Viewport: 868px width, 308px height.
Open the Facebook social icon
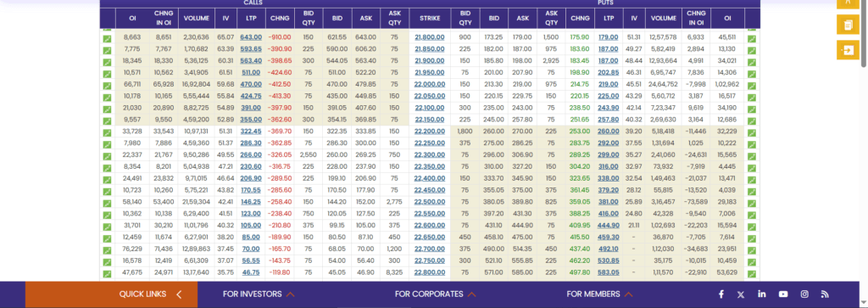point(721,294)
